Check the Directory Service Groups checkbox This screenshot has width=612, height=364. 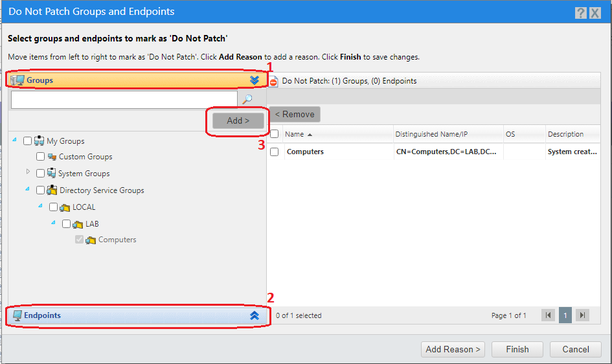pos(40,190)
